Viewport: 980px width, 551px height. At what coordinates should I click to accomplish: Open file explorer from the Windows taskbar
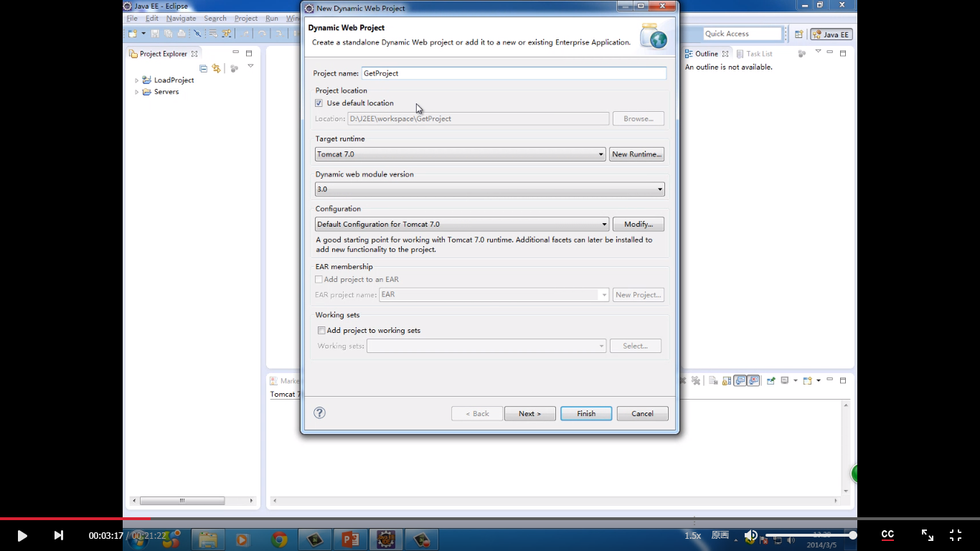point(208,540)
